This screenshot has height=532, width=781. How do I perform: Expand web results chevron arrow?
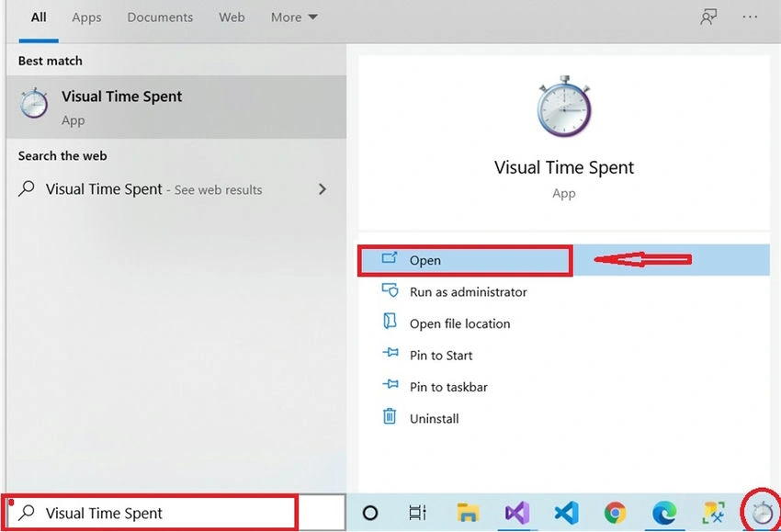click(x=323, y=189)
